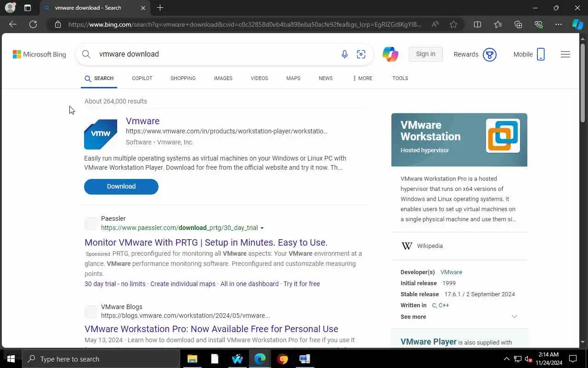The width and height of the screenshot is (588, 368).
Task: Open Try it for free link
Action: point(302,284)
